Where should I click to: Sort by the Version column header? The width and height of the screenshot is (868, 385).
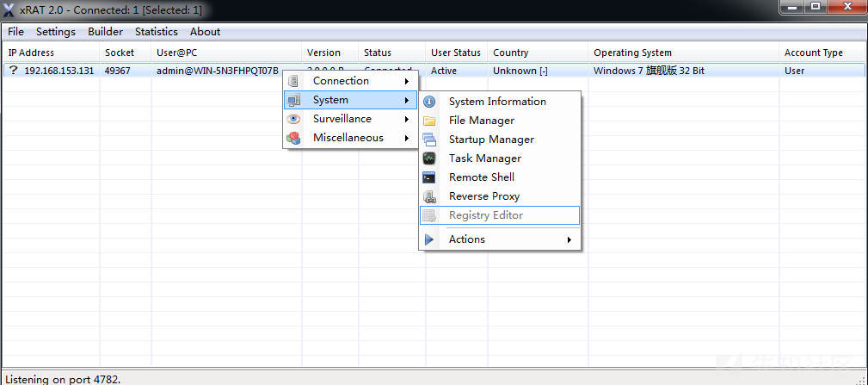[330, 53]
